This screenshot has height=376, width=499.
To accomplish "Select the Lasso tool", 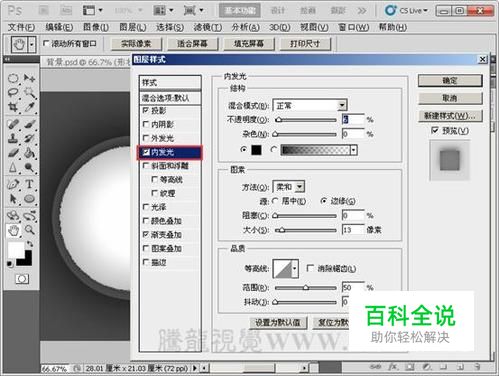I will (x=13, y=92).
